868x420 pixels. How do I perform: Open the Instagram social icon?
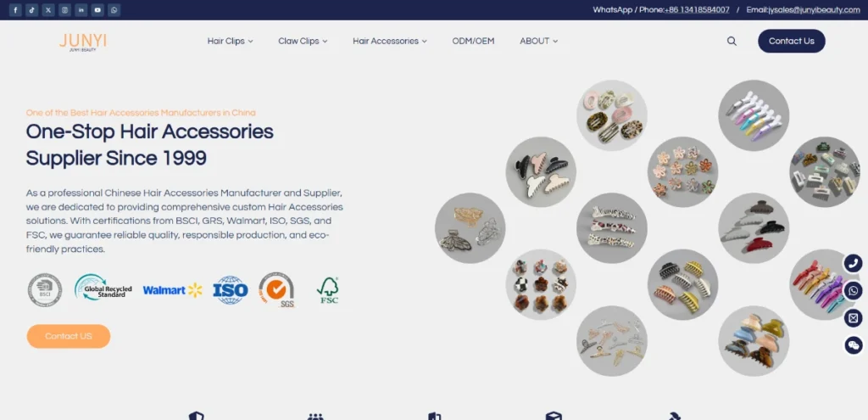coord(64,10)
